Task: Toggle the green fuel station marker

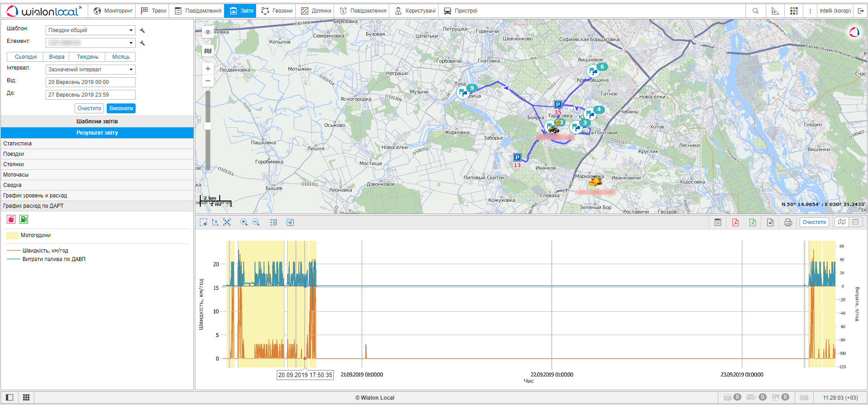Action: pyautogui.click(x=24, y=219)
